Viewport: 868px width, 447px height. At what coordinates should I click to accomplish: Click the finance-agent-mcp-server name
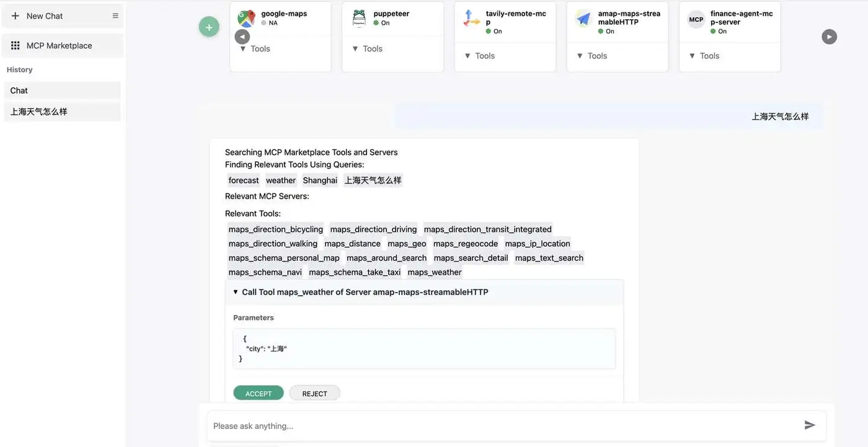pyautogui.click(x=742, y=17)
